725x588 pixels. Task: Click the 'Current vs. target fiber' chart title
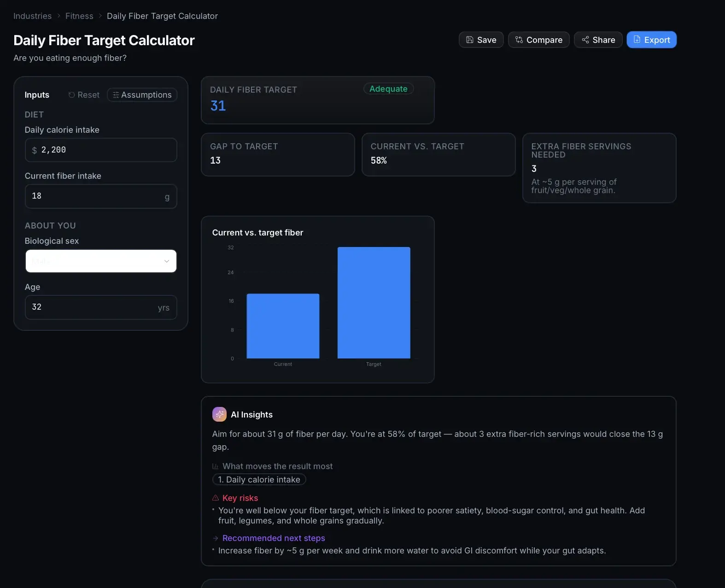(x=257, y=233)
